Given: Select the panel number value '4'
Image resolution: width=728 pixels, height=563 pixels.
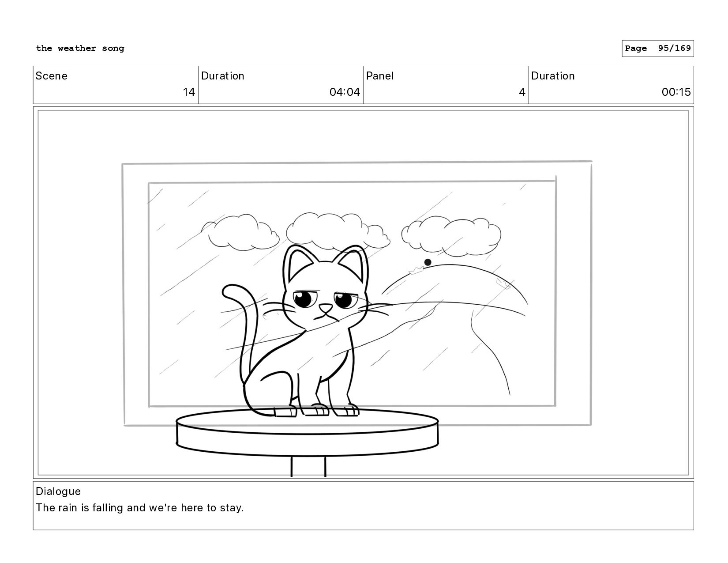Looking at the screenshot, I should 522,92.
